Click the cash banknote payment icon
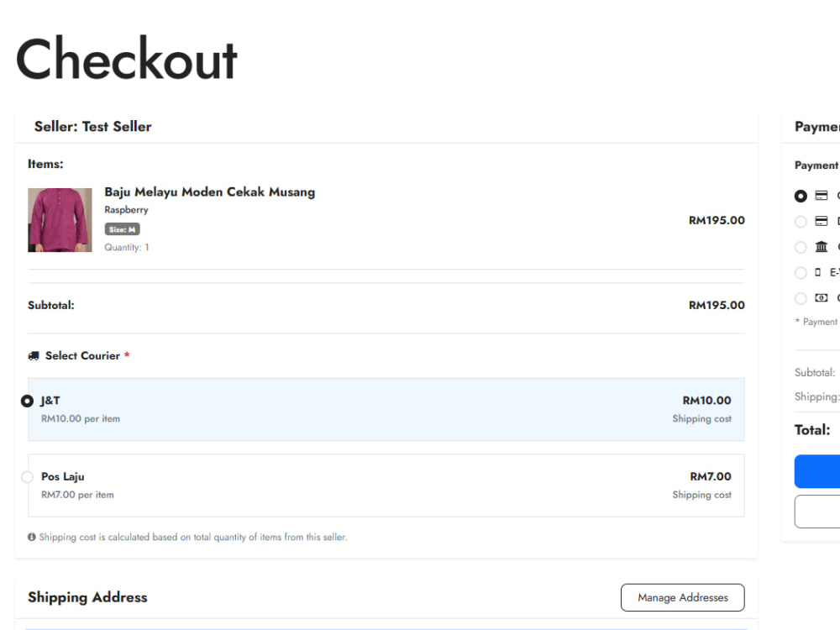840x630 pixels. pyautogui.click(x=822, y=298)
